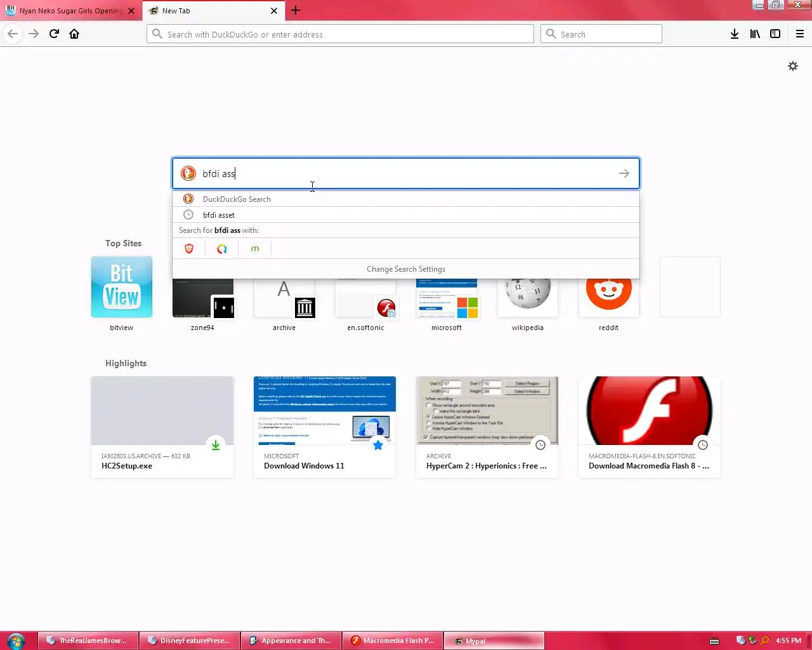Open the HyperCam 2 Hyperionics highlight card
The image size is (812, 650).
[x=487, y=427]
